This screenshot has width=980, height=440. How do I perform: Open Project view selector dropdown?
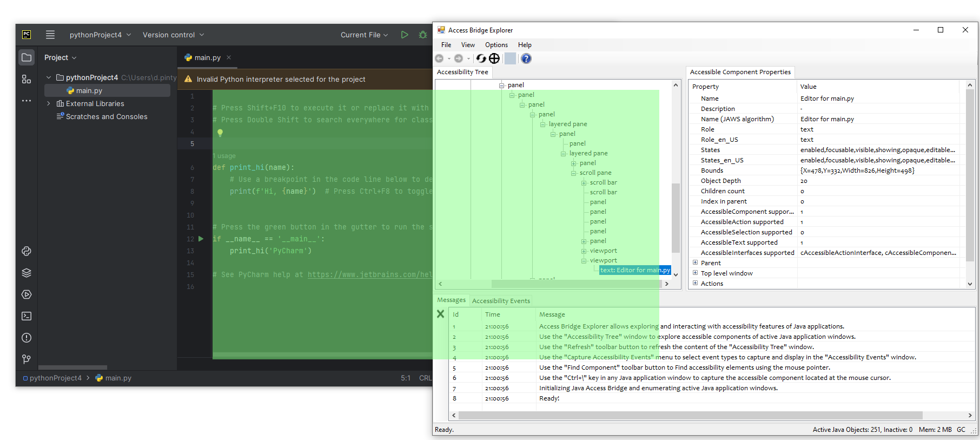(61, 57)
